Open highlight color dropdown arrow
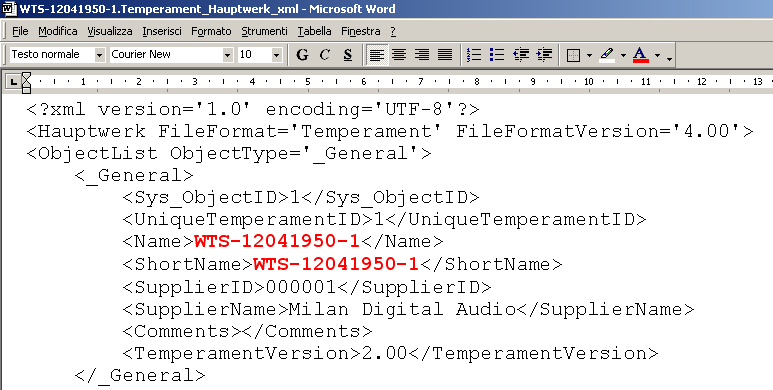The width and height of the screenshot is (773, 390). pyautogui.click(x=623, y=55)
